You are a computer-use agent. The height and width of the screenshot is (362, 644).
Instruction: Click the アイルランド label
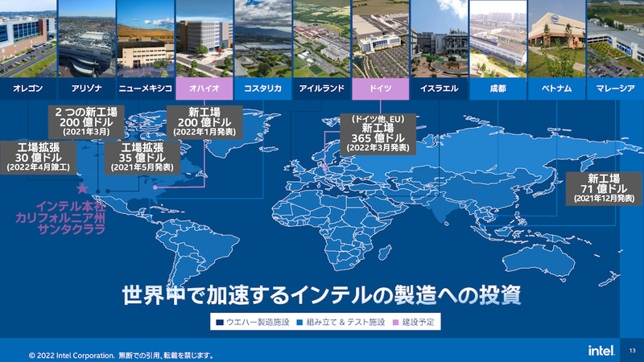(x=321, y=88)
